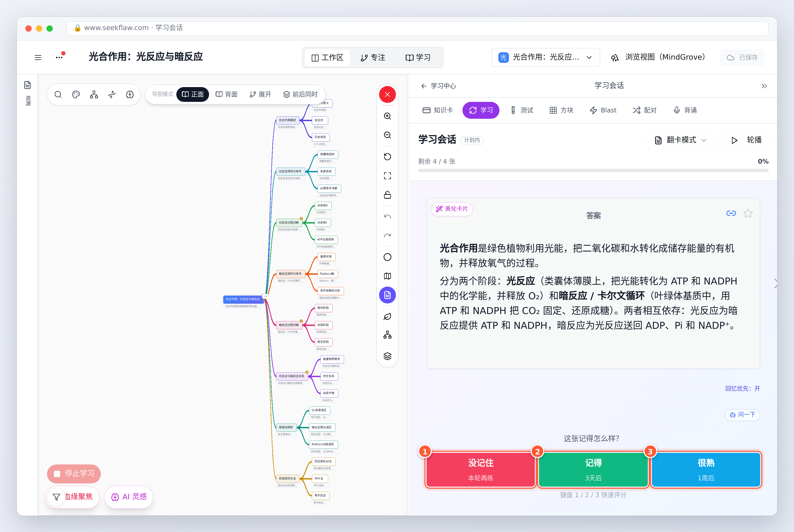Close the vertical toolbar with red X

click(x=387, y=95)
